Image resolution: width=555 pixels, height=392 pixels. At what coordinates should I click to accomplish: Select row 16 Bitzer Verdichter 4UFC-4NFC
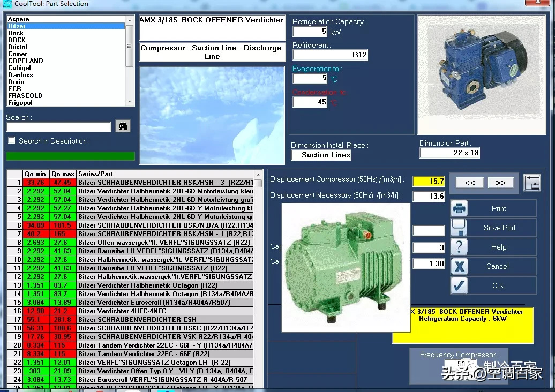(x=130, y=311)
